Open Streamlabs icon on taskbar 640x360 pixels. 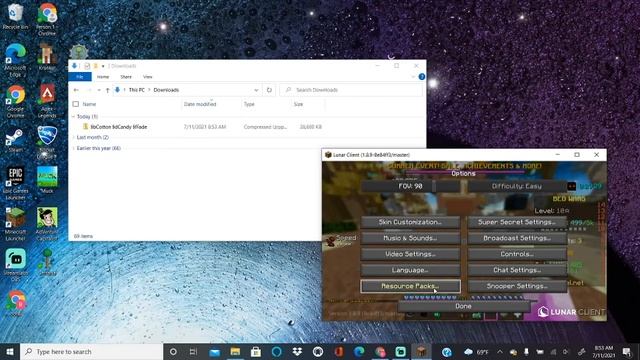tap(401, 351)
